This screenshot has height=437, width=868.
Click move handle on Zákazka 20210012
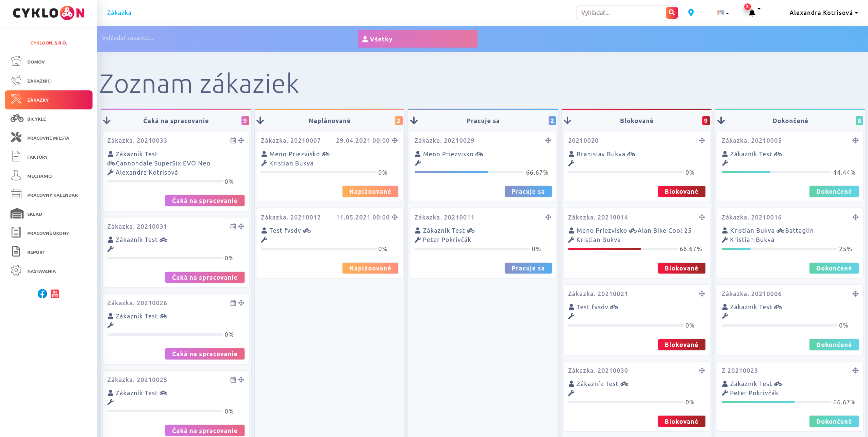tap(395, 217)
